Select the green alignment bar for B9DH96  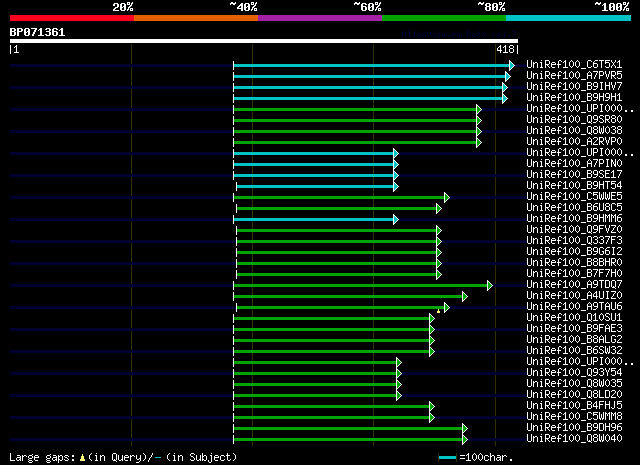(348, 429)
